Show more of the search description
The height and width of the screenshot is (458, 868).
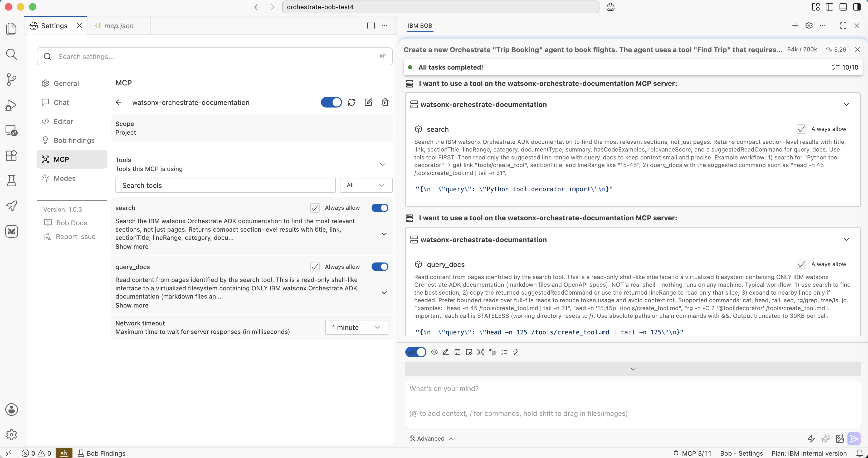click(132, 246)
